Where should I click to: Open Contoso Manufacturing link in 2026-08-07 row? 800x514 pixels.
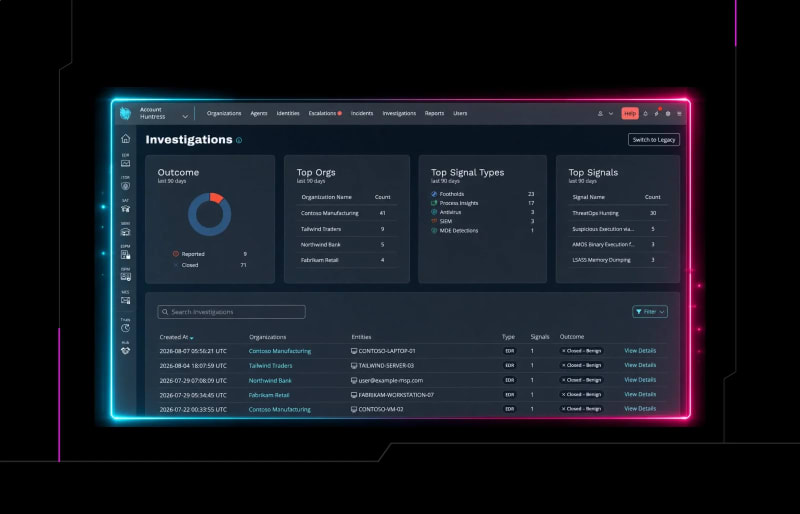pos(280,351)
